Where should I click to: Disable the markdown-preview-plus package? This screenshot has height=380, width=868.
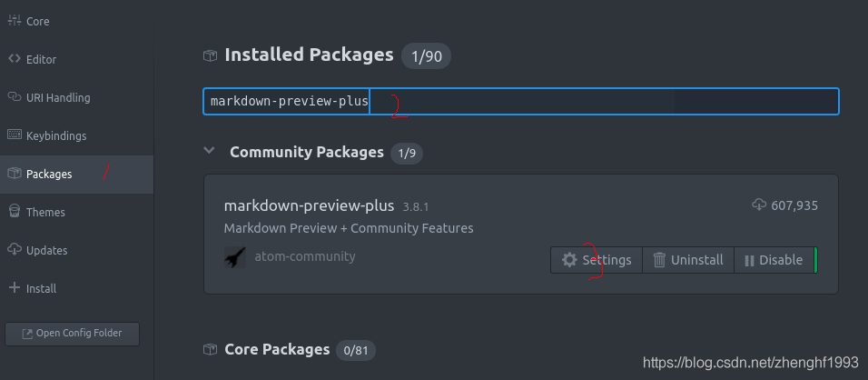(774, 260)
